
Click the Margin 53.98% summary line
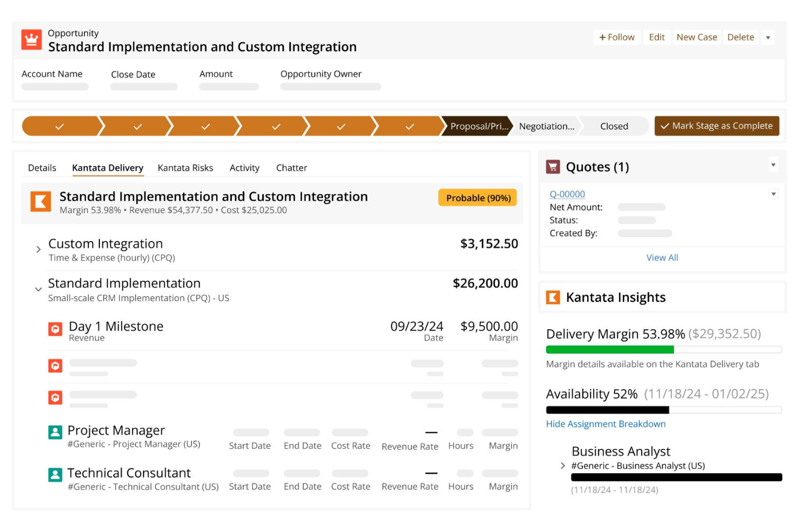coord(173,210)
